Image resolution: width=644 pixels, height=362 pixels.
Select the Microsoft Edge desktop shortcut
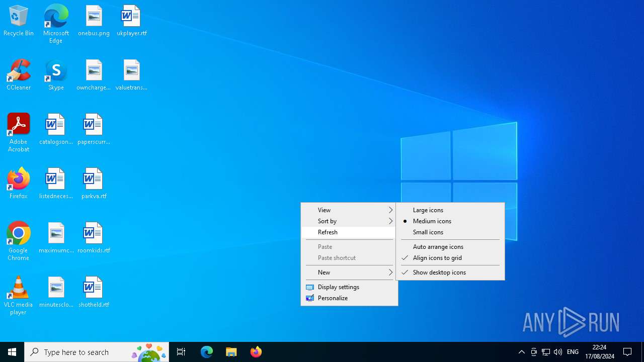[x=56, y=24]
